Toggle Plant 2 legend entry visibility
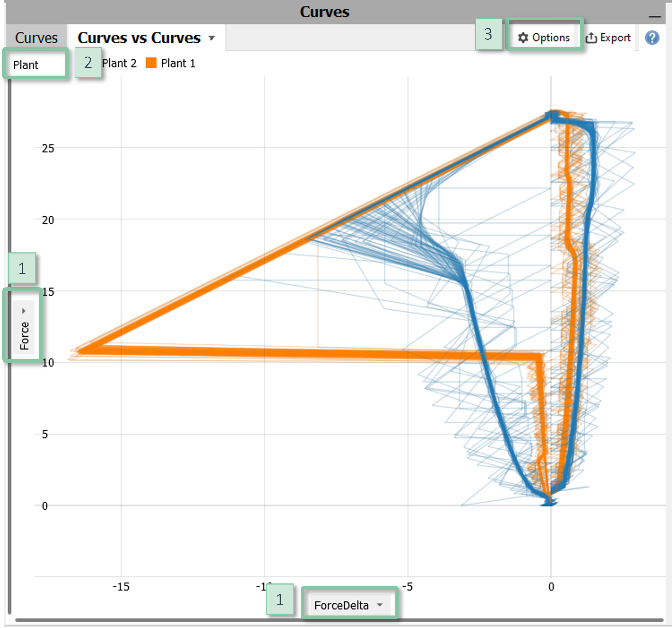 (119, 63)
